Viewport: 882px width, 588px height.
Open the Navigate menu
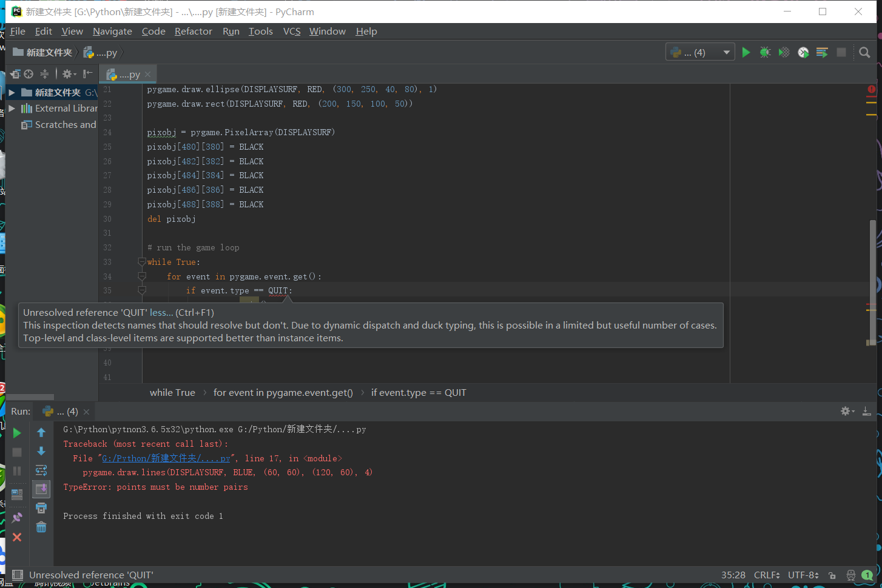pyautogui.click(x=112, y=31)
